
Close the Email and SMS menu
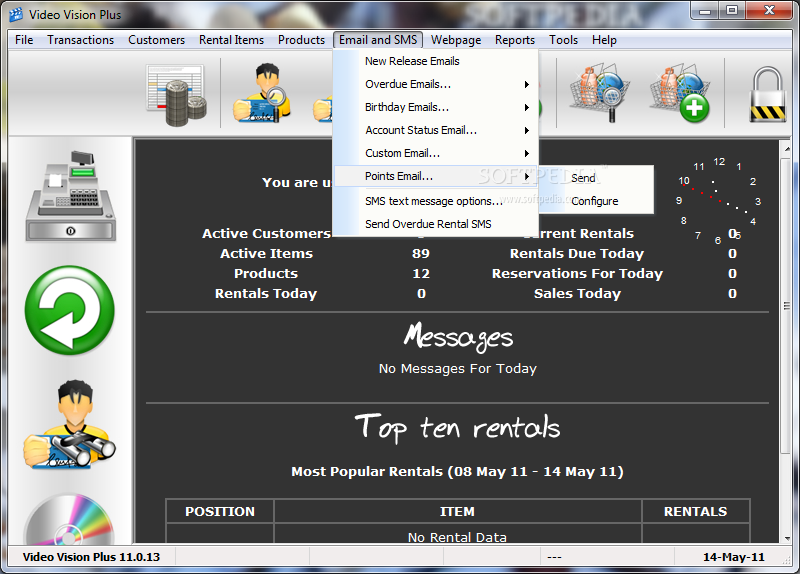pos(378,40)
